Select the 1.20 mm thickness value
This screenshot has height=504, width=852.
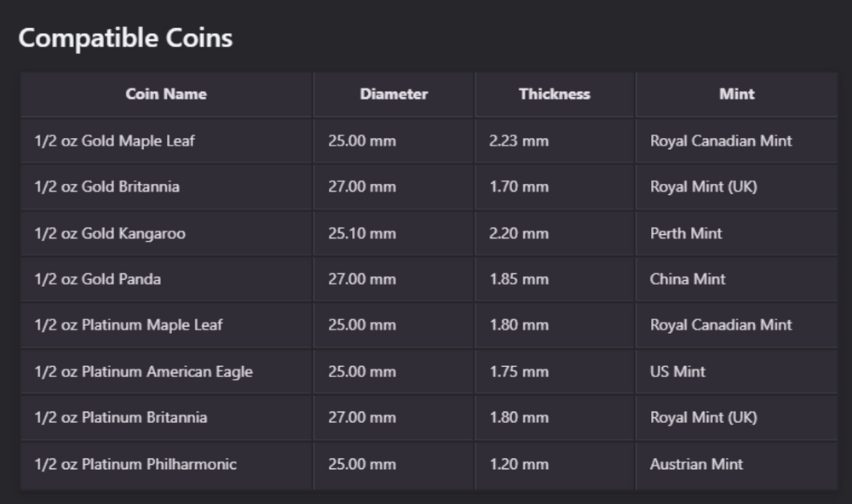tap(519, 465)
